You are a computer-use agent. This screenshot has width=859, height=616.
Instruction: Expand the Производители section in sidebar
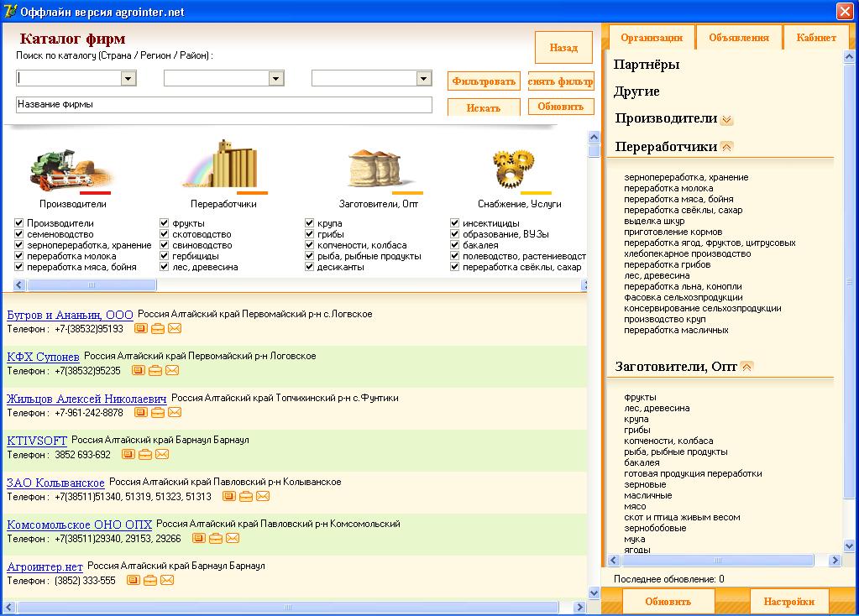pyautogui.click(x=727, y=120)
